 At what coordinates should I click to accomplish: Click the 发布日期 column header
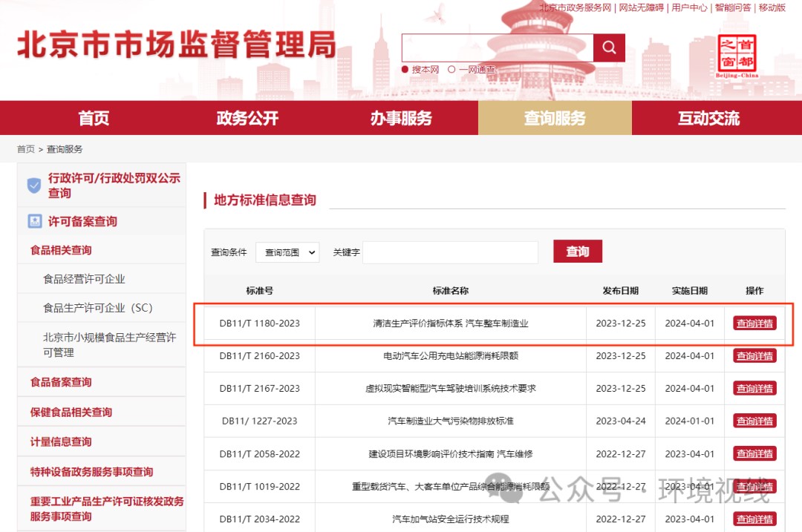tap(620, 291)
